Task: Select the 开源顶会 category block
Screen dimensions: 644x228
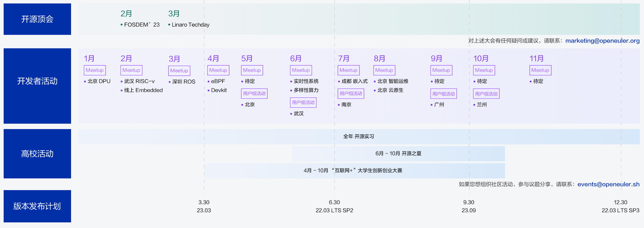Action: [37, 19]
